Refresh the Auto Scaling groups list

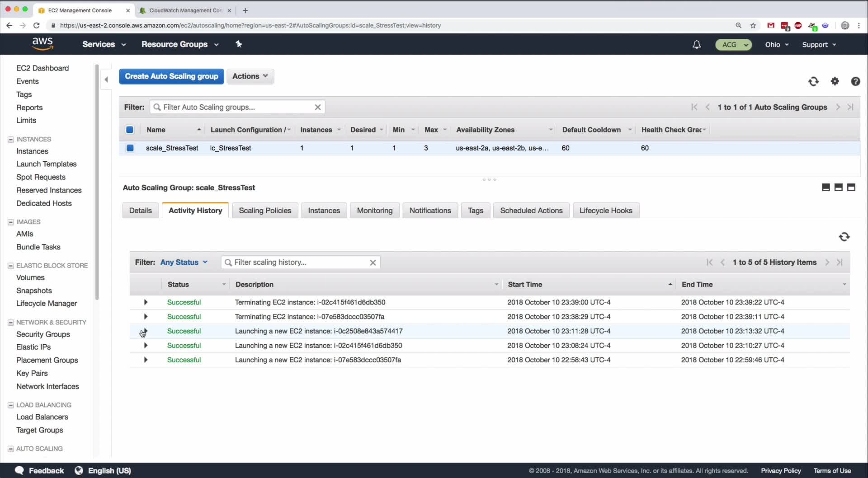813,81
